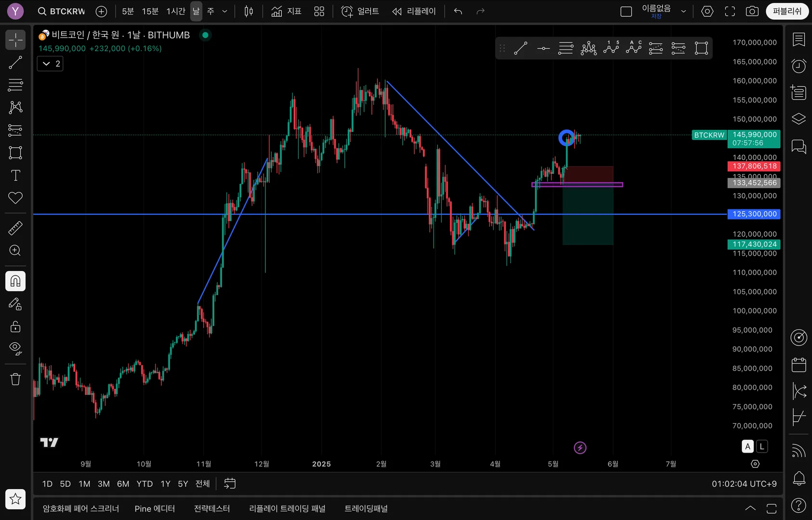812x520 pixels.
Task: Open the forecasting and position tools in left sidebar
Action: (15, 130)
